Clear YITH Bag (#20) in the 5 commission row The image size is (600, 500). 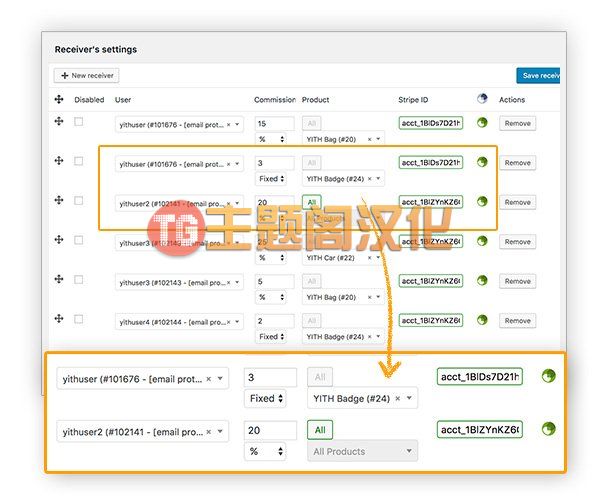(x=369, y=298)
